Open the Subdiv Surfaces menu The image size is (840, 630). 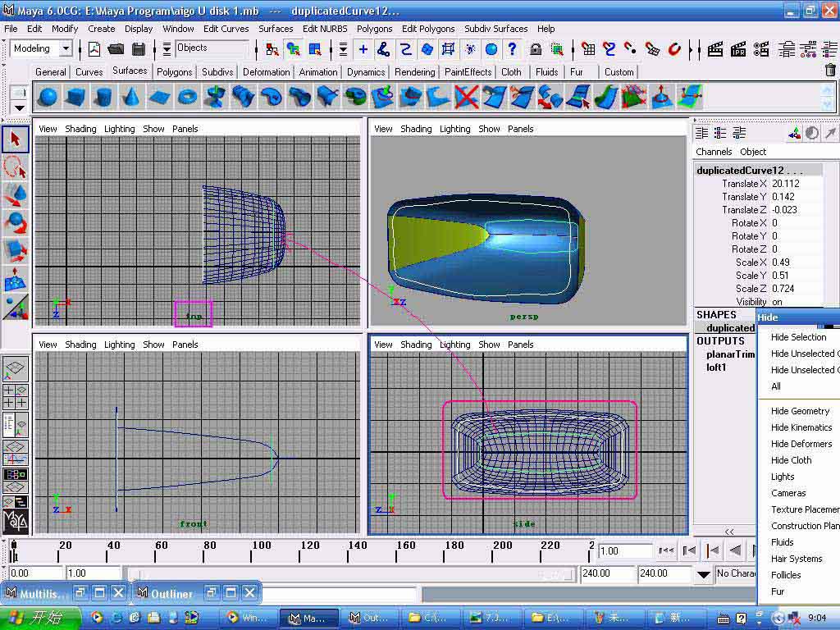pos(496,29)
